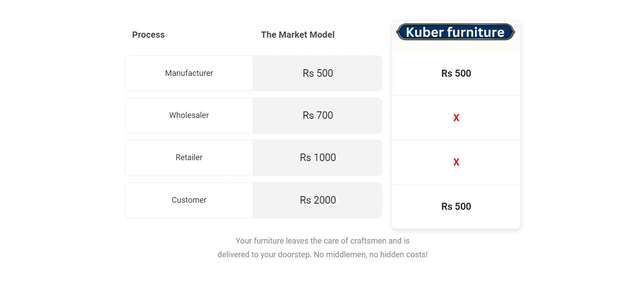Click the word 'craftsmen' in the caption
Image resolution: width=644 pixels, height=307 pixels.
pos(368,241)
